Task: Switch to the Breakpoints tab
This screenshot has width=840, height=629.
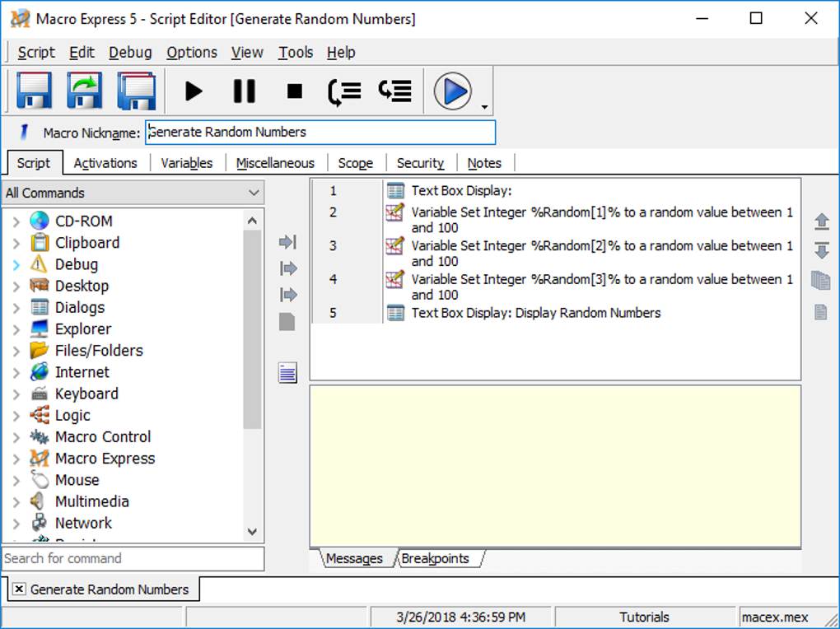Action: coord(436,559)
